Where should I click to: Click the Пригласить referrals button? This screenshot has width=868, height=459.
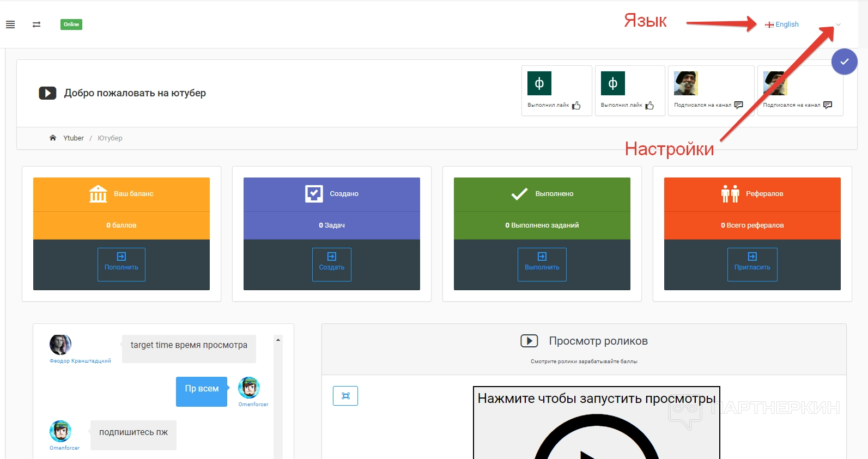coord(752,265)
